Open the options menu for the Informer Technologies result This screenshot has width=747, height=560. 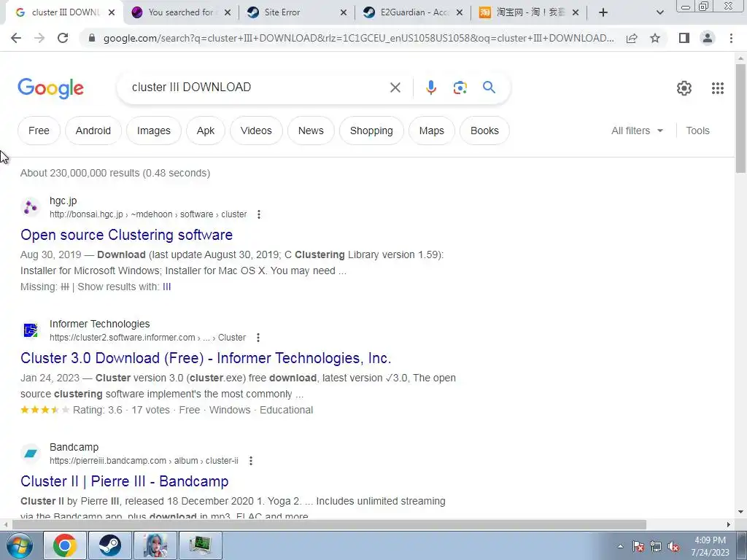pos(258,338)
